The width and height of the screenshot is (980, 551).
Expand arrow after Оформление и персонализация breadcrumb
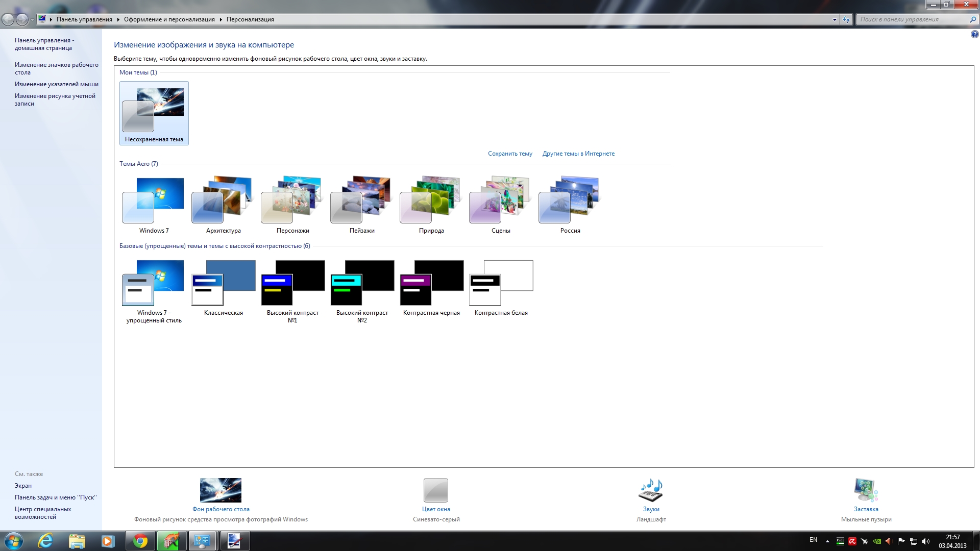point(221,19)
